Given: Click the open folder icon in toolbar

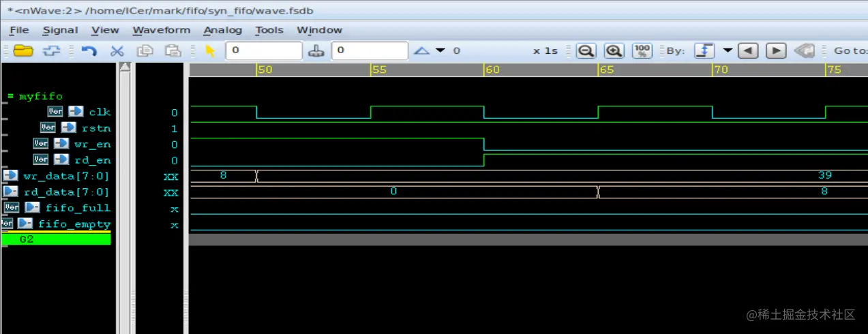Looking at the screenshot, I should coord(23,50).
